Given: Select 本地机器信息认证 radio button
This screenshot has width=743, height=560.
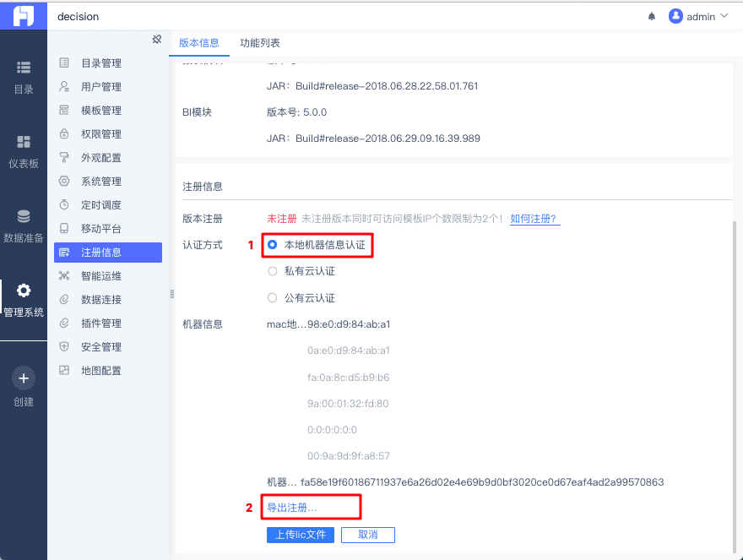Looking at the screenshot, I should (x=272, y=245).
